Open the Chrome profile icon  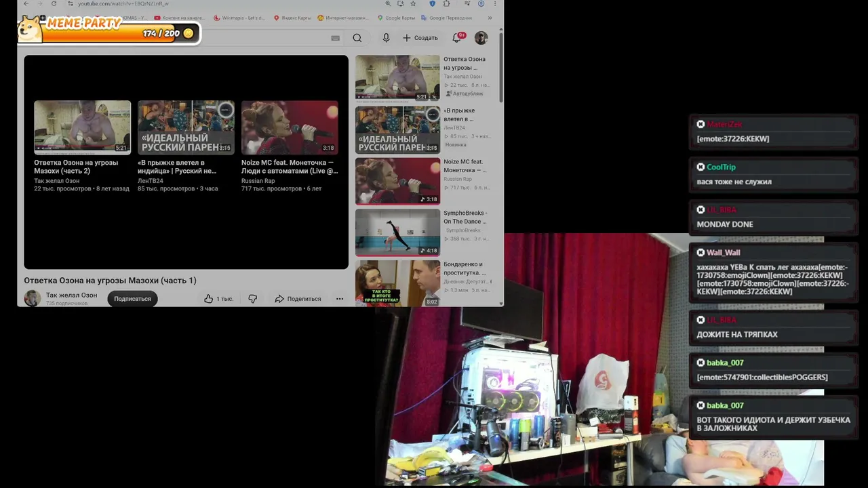(x=481, y=3)
